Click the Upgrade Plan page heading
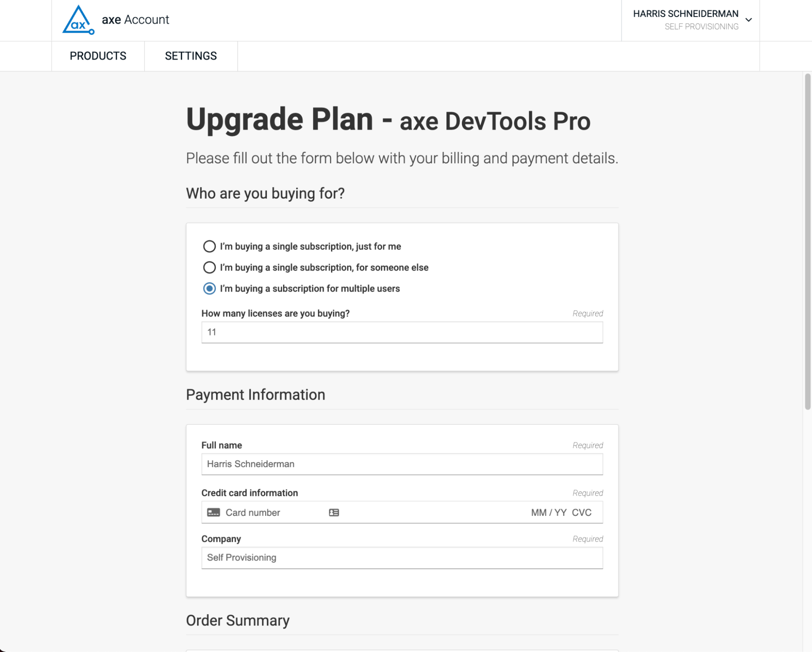 388,119
